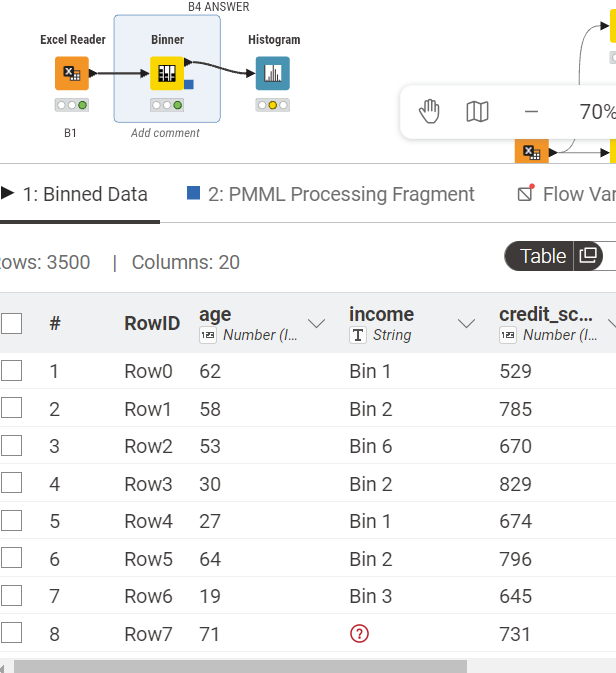Screen dimensions: 616x673
Task: Open the 70% zoom level dropdown
Action: point(596,112)
